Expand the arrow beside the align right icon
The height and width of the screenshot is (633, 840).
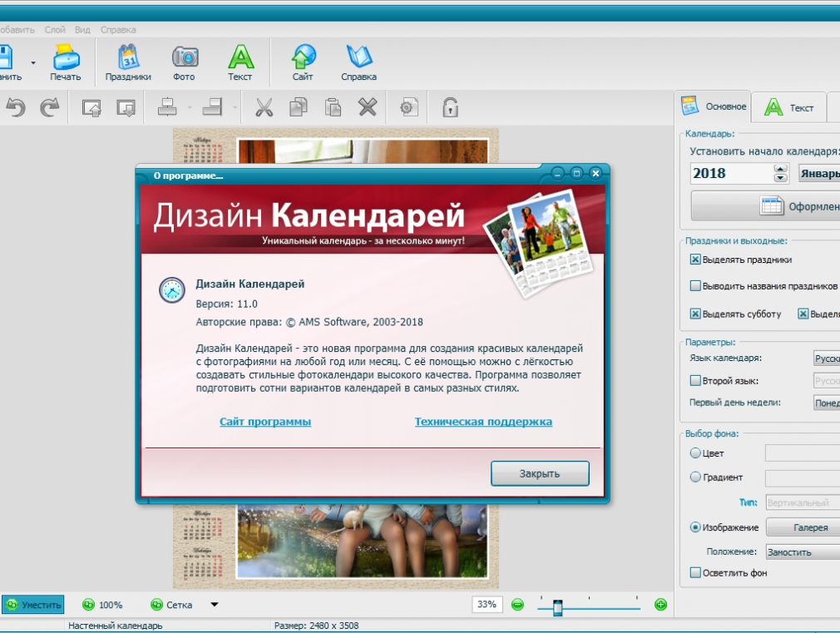(235, 108)
